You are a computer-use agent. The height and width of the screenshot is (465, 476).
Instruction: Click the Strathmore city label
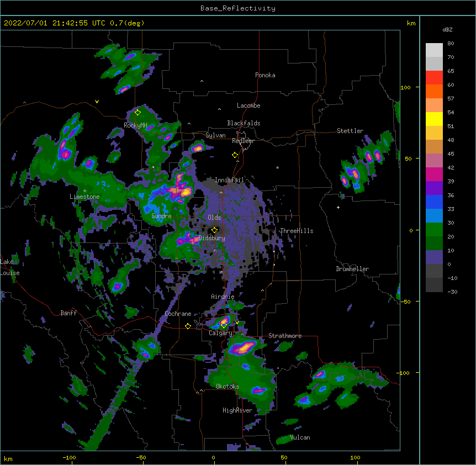tap(285, 336)
